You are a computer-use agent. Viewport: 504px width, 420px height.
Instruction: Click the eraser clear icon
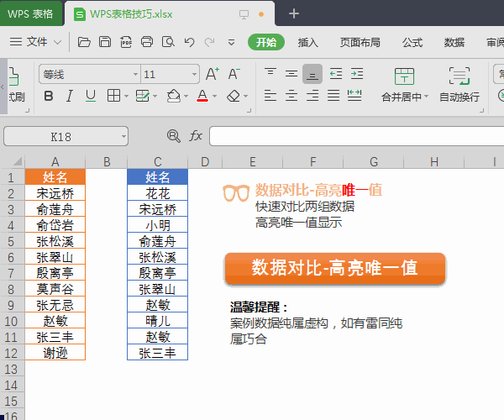click(x=234, y=96)
